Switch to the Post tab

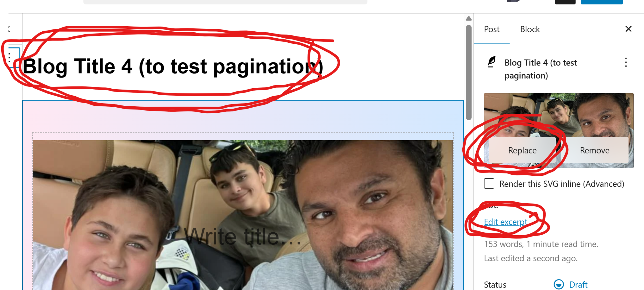(x=492, y=29)
